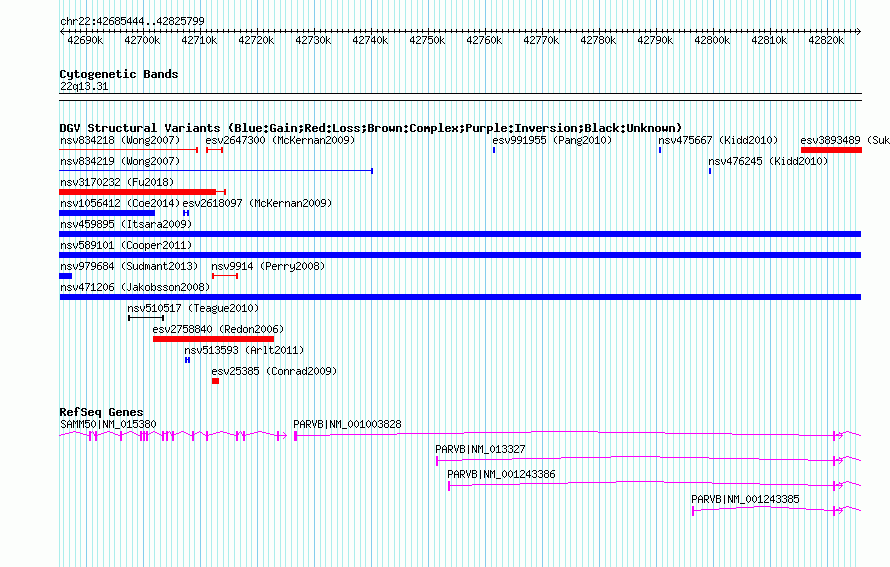Open the nsv513593 (Arlt2011) variant label

coord(244,350)
